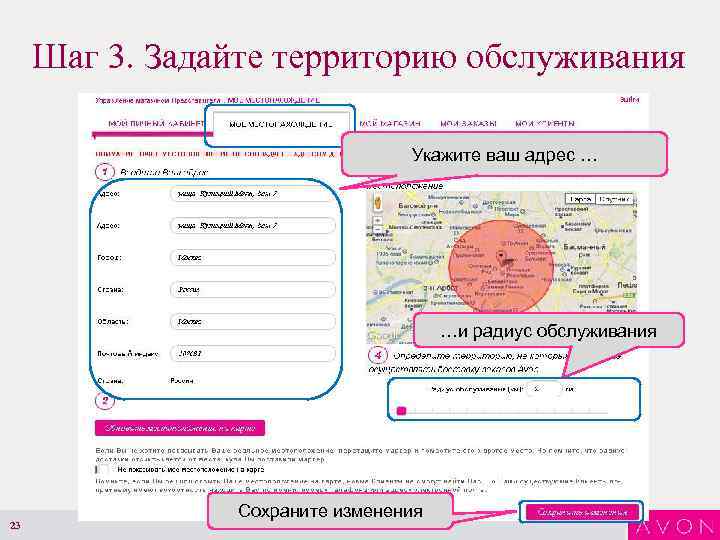
Task: Click the Почтовый индекс input field
Action: [x=253, y=354]
